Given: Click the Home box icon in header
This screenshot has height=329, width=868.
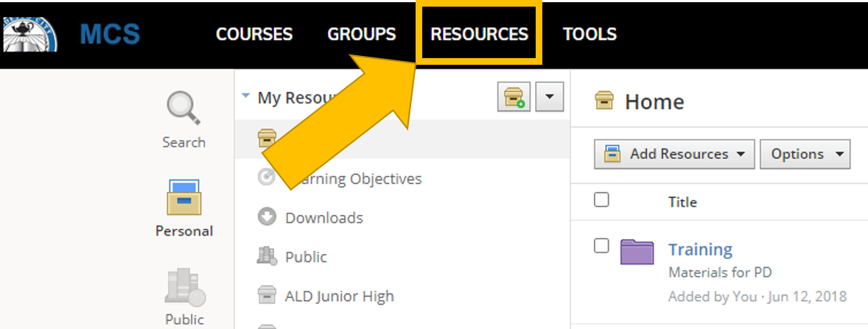Looking at the screenshot, I should click(604, 101).
